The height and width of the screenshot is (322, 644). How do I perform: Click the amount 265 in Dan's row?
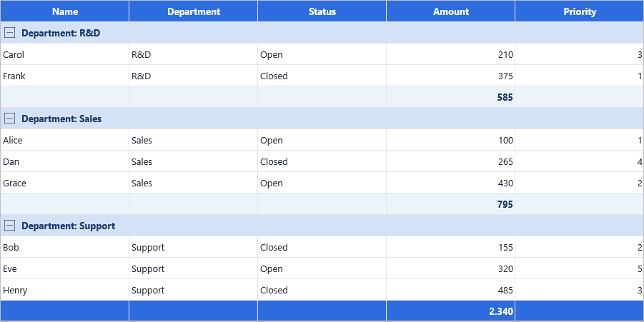(450, 161)
